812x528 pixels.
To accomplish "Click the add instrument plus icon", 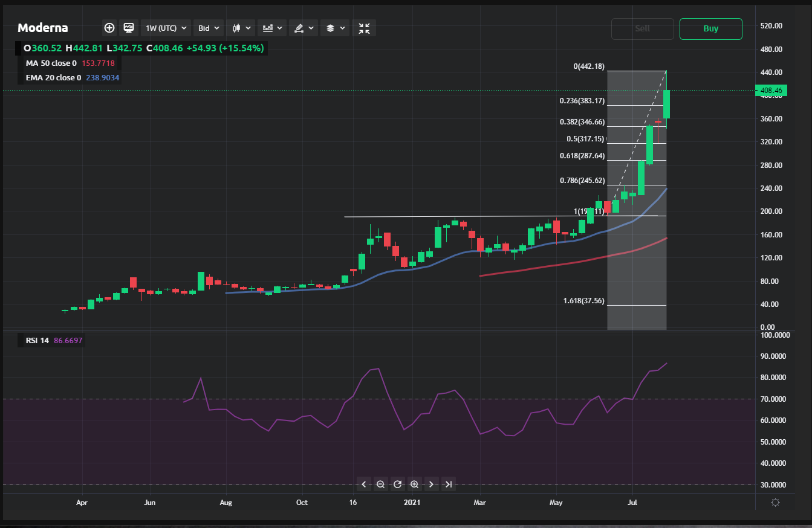I will [x=109, y=28].
